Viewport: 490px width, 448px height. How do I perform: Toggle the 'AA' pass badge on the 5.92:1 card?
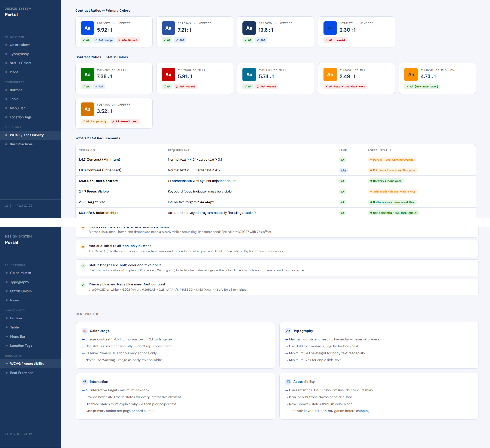pos(86,40)
